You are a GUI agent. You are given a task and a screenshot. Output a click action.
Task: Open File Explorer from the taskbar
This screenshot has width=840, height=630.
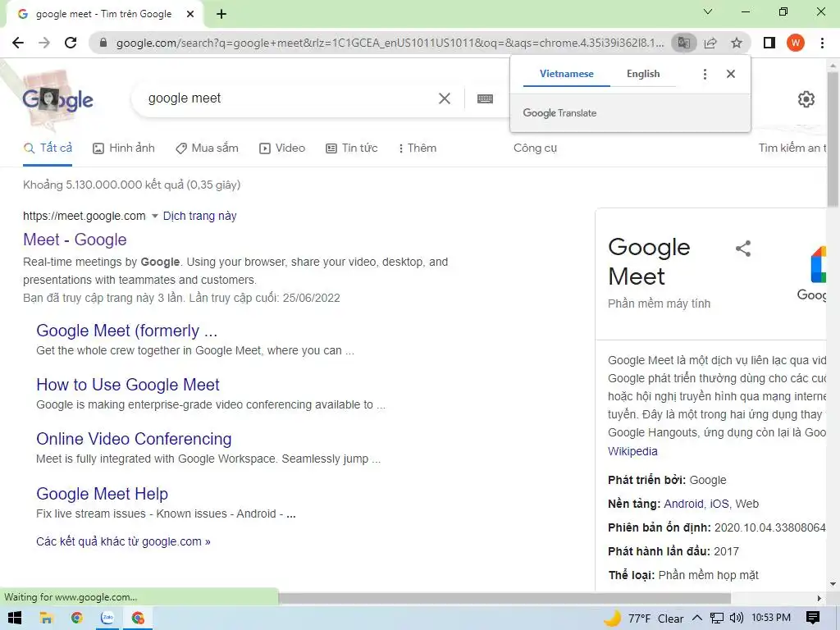click(x=46, y=618)
